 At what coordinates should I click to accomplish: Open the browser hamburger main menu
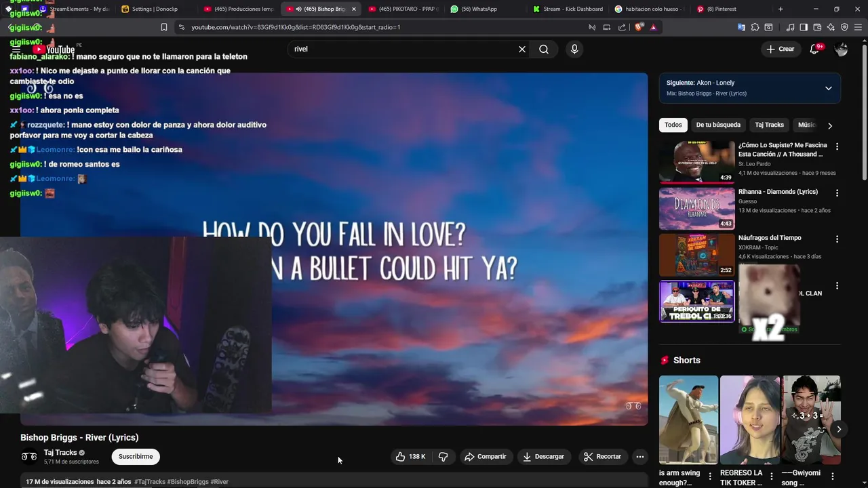858,27
